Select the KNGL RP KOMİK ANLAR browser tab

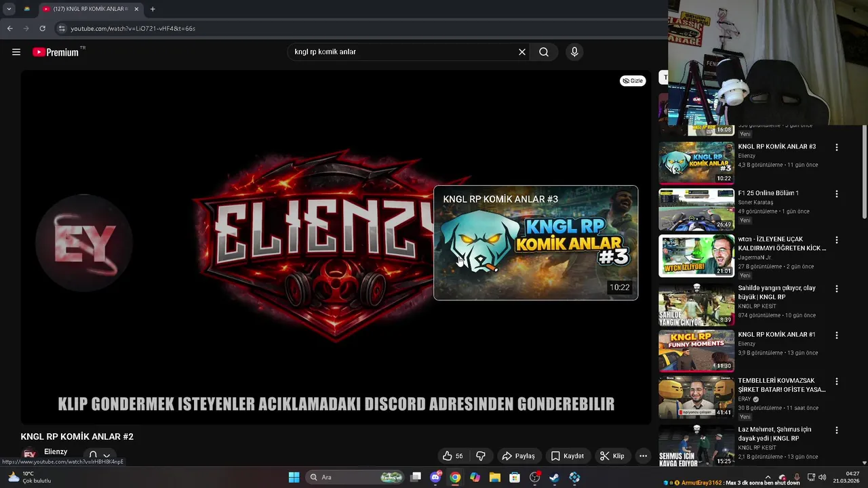click(x=91, y=9)
